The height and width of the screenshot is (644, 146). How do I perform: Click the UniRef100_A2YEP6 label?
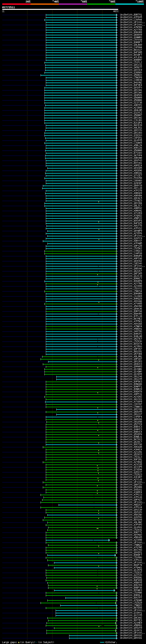click(x=131, y=233)
